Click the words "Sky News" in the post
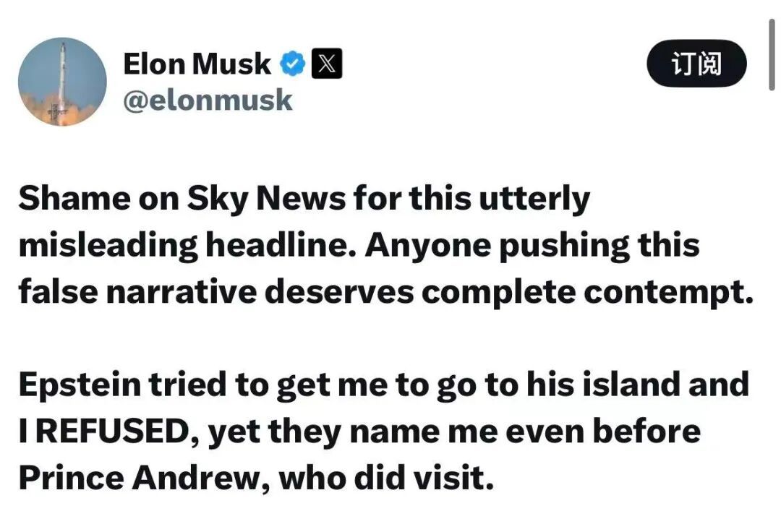Viewport: 781px width, 532px height. 268,199
